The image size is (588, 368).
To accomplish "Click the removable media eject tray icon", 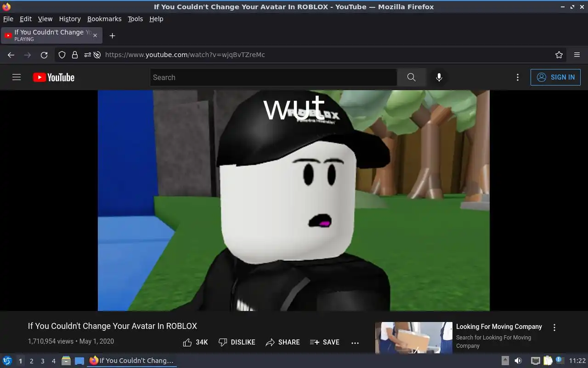I will [505, 361].
